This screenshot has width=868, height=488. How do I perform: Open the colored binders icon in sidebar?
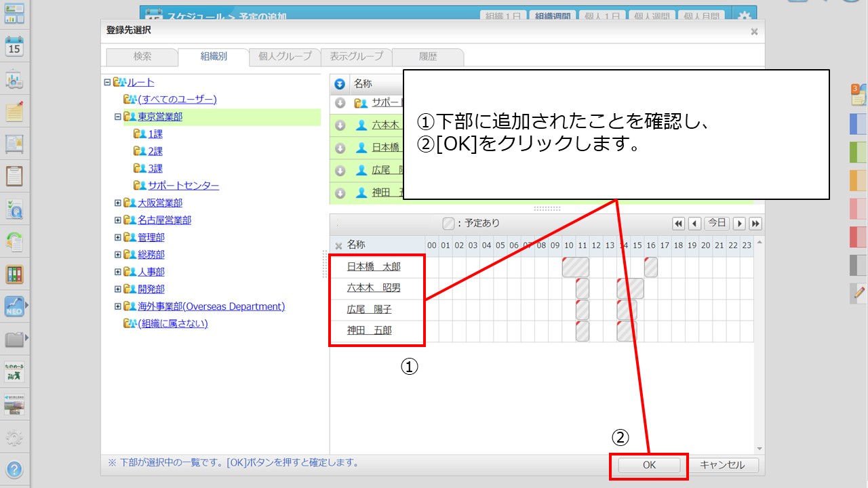(14, 274)
